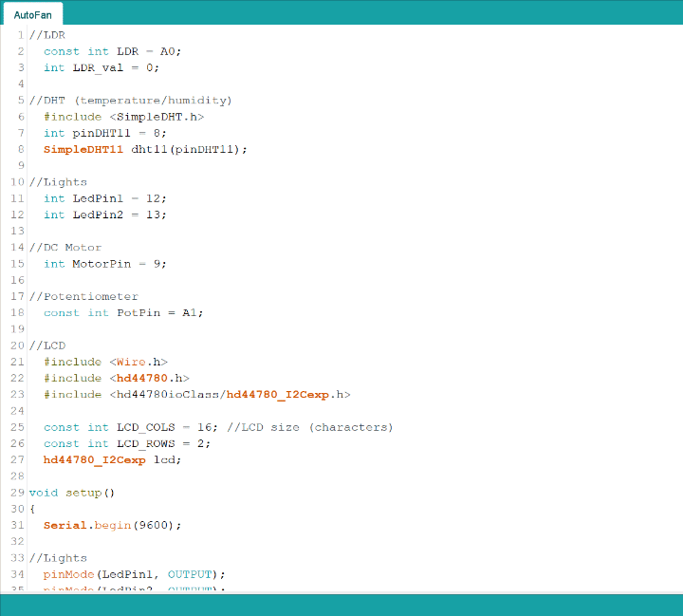Place cursor on the void setup() declaration
The height and width of the screenshot is (616, 683).
71,493
